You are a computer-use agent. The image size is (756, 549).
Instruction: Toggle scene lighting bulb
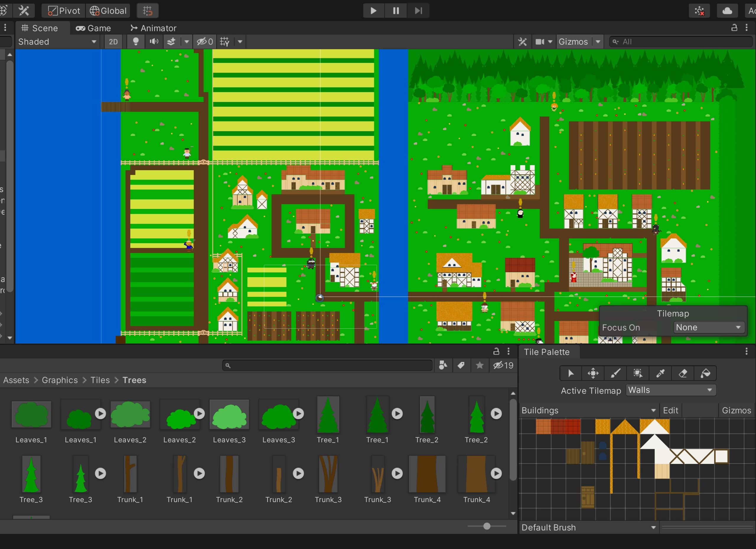click(136, 42)
